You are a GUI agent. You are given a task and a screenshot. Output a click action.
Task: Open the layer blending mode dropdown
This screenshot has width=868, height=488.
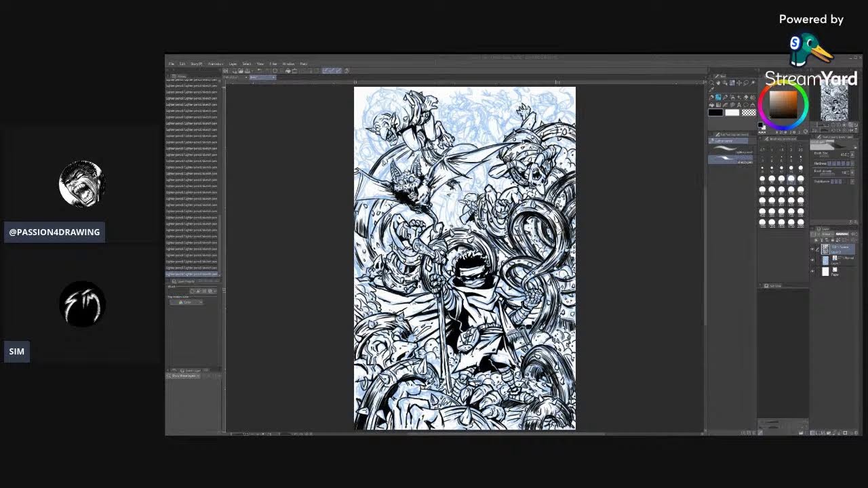point(827,235)
